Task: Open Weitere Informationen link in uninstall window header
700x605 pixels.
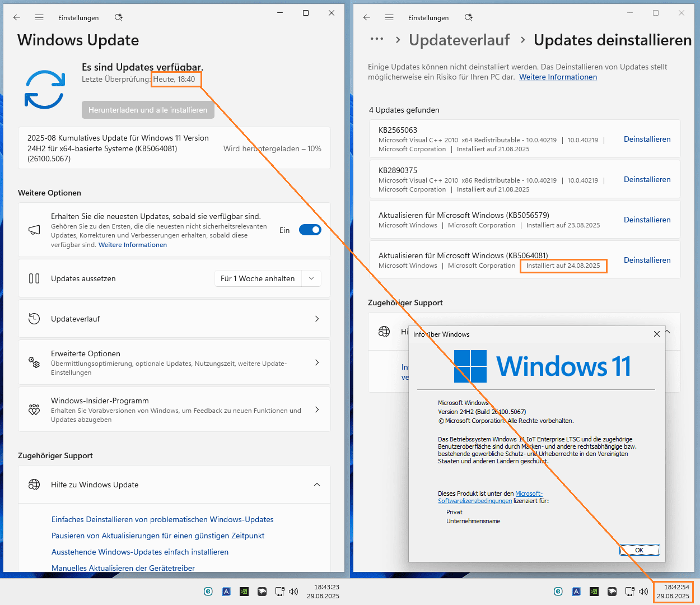Action: click(x=558, y=77)
